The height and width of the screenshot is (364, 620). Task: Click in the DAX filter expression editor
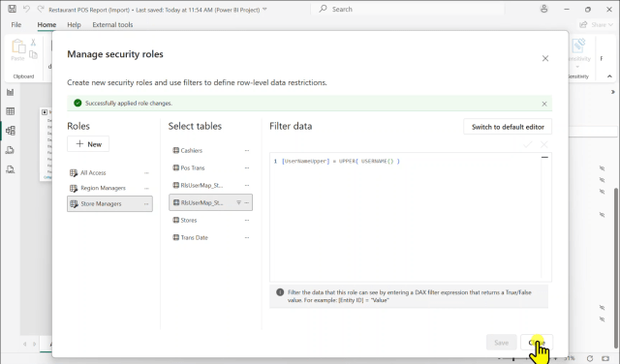pos(406,218)
